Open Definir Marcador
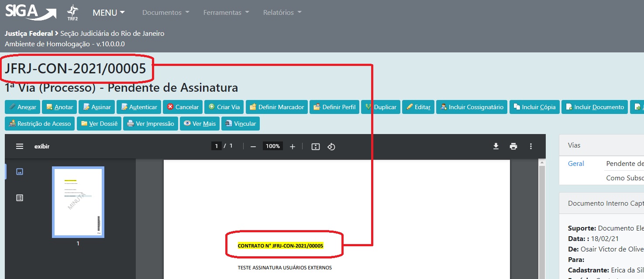Screen dimensions: 644x279 pos(277,107)
